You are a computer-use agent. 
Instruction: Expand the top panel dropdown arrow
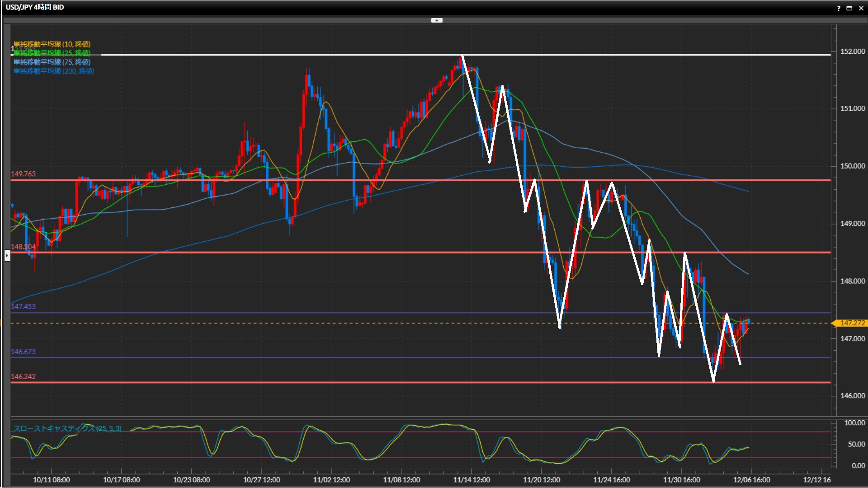click(x=437, y=20)
